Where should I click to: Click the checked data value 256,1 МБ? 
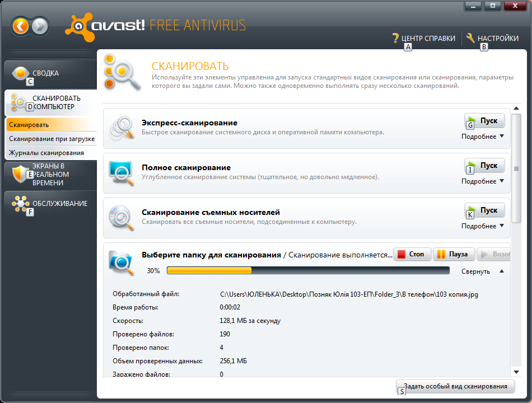pyautogui.click(x=233, y=361)
